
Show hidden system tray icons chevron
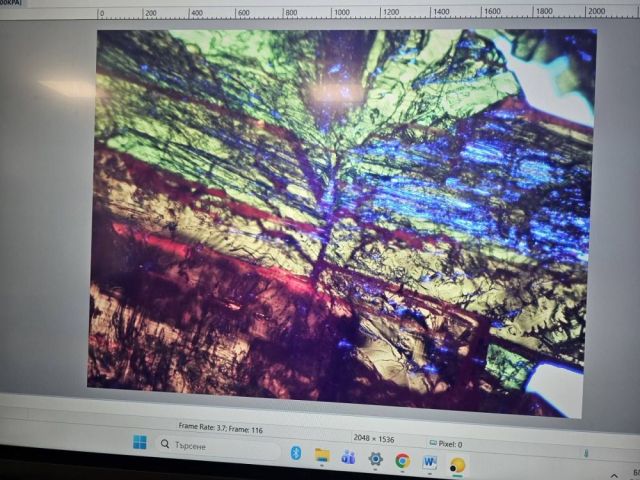(614, 476)
